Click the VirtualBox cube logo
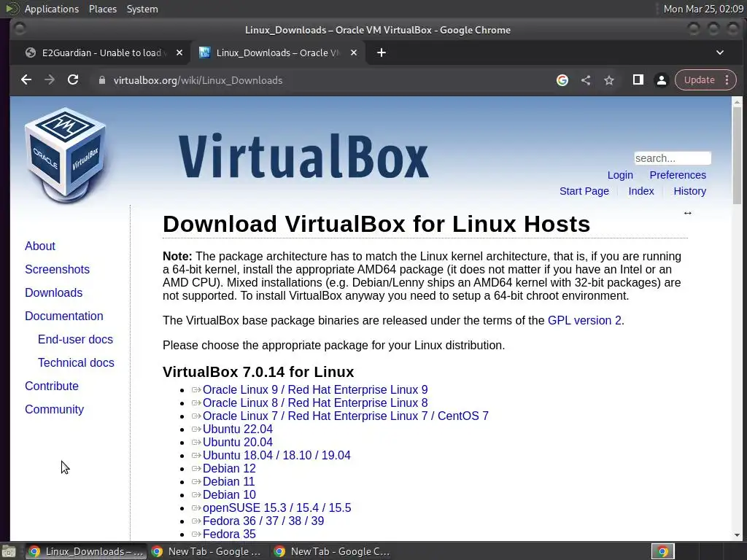Screen dimensions: 747x560 click(x=66, y=155)
